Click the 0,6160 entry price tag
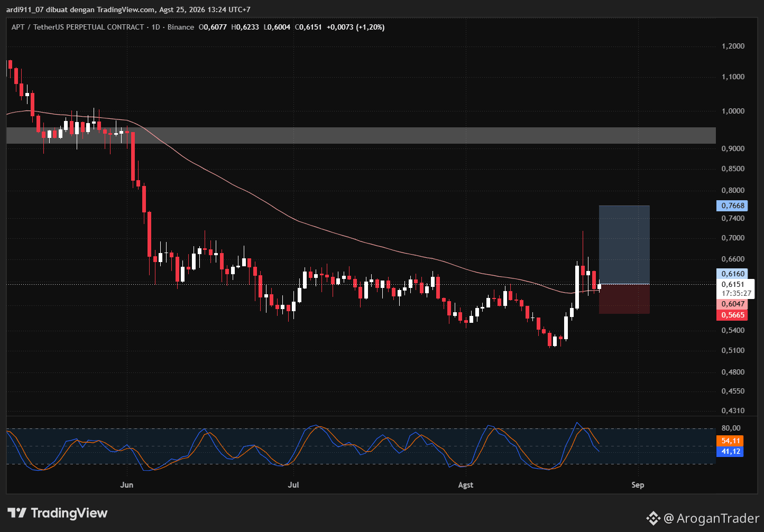The image size is (764, 532). (x=732, y=274)
